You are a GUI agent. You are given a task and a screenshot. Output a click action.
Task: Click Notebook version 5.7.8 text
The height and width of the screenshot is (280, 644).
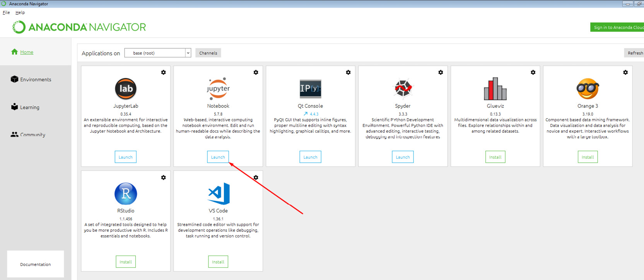[218, 114]
